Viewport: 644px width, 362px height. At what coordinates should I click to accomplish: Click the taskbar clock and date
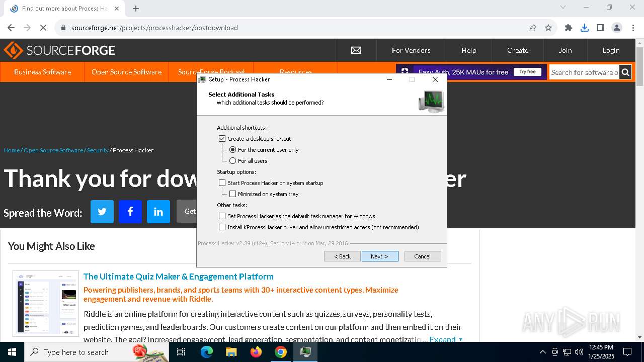(601, 352)
